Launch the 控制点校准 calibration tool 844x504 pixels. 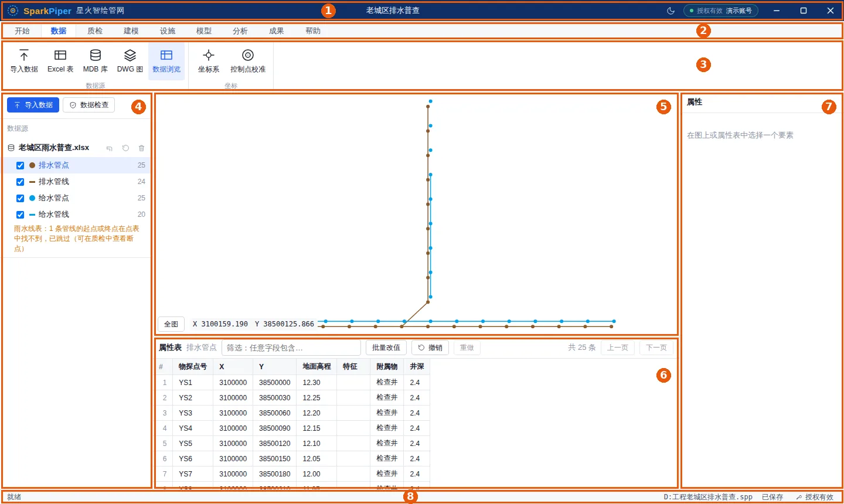pyautogui.click(x=248, y=61)
